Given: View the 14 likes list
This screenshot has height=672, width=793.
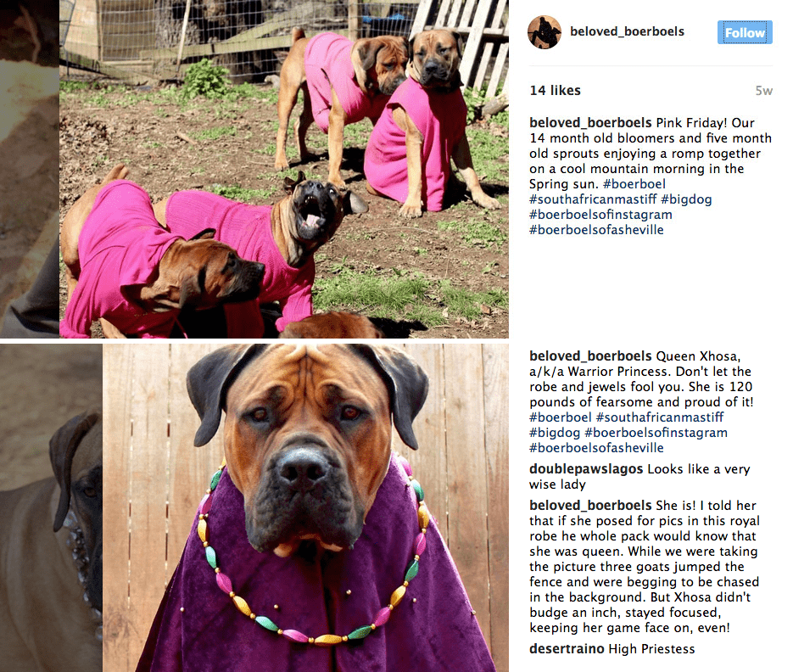Looking at the screenshot, I should pyautogui.click(x=555, y=91).
